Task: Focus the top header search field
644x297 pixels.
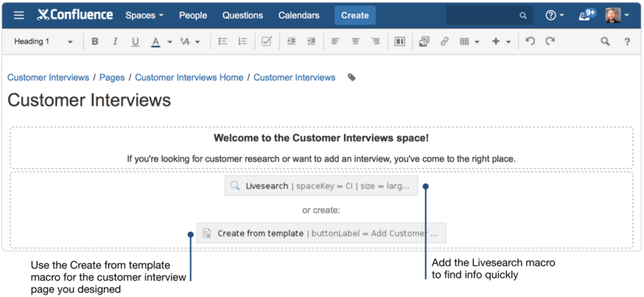Action: [x=489, y=15]
